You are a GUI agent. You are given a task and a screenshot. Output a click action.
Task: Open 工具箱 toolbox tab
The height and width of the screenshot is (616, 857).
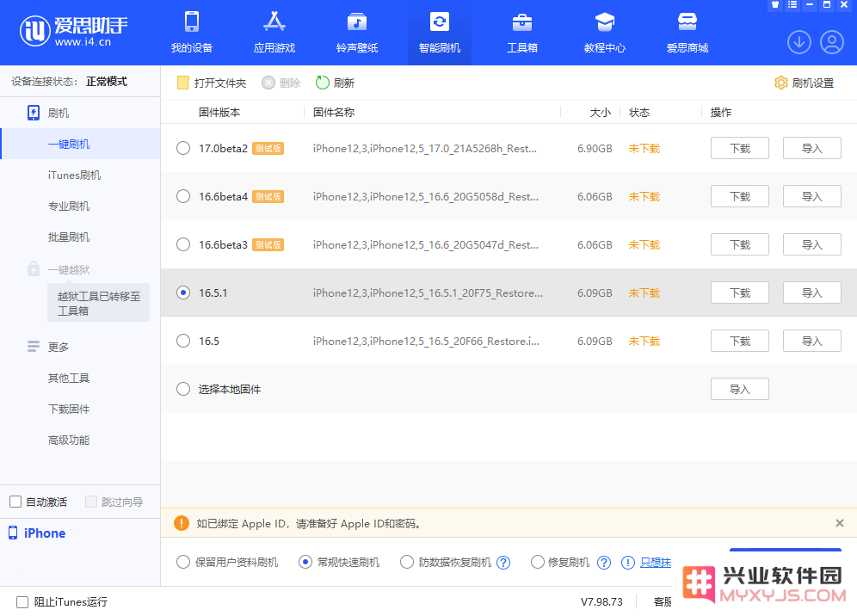tap(522, 33)
